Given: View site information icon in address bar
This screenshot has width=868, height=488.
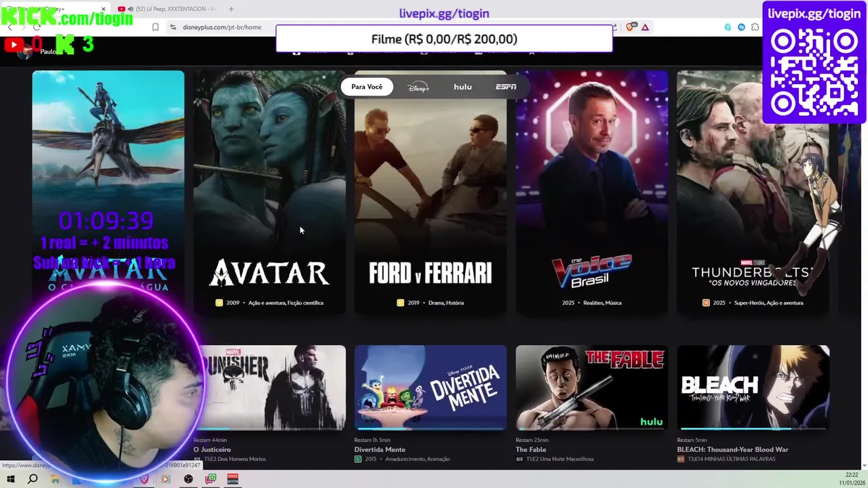Looking at the screenshot, I should (x=173, y=27).
